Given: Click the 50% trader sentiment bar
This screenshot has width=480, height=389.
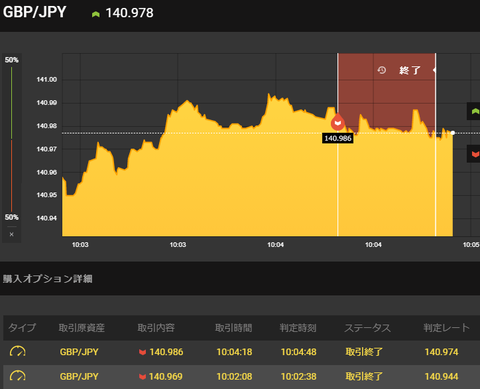Looking at the screenshot, I should tap(11, 139).
